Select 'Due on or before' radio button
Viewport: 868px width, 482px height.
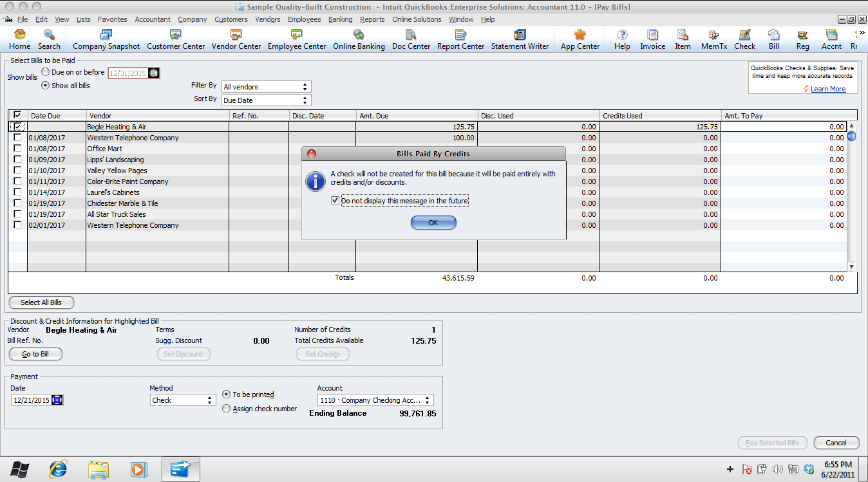coord(46,72)
